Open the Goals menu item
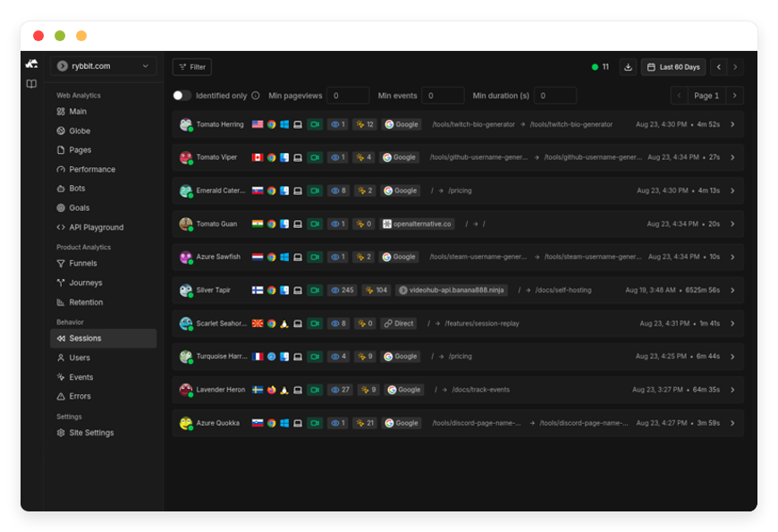Screen dimensions: 778x532 103,208
